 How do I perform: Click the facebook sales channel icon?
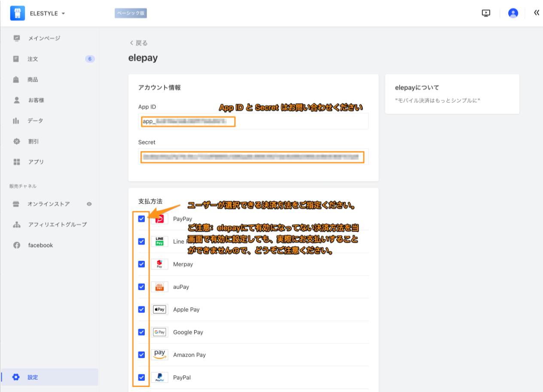tap(15, 245)
